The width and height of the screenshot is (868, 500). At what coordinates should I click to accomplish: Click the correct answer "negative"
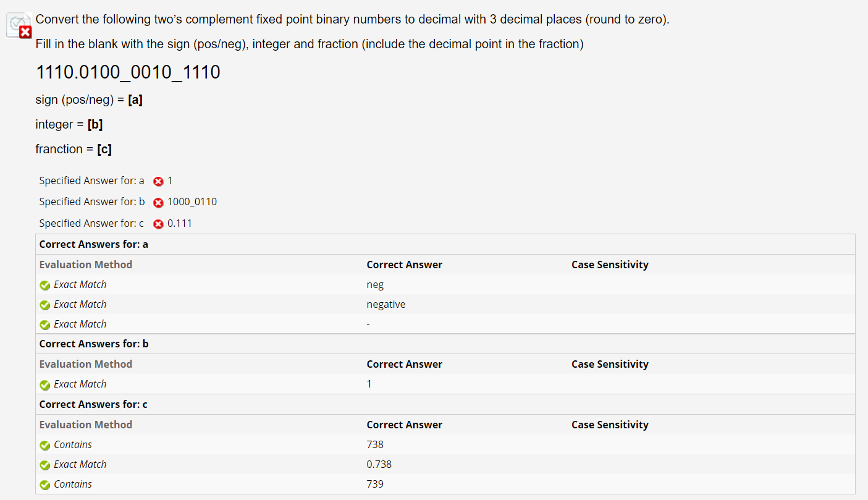pyautogui.click(x=386, y=305)
